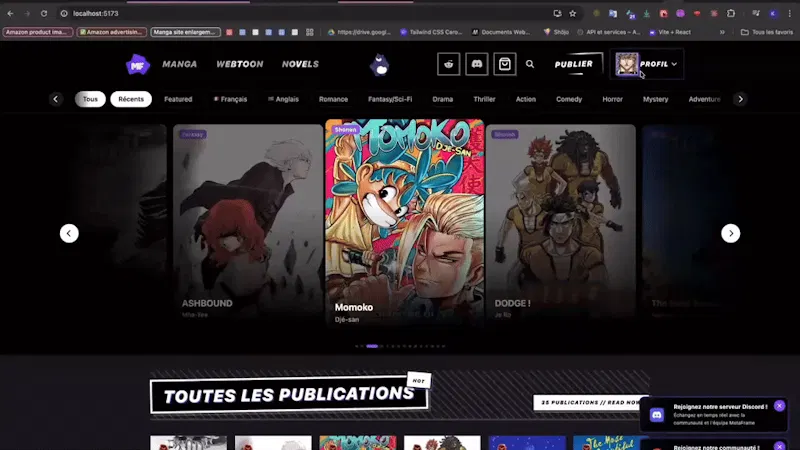Go to next carousel slide
800x450 pixels.
point(731,233)
